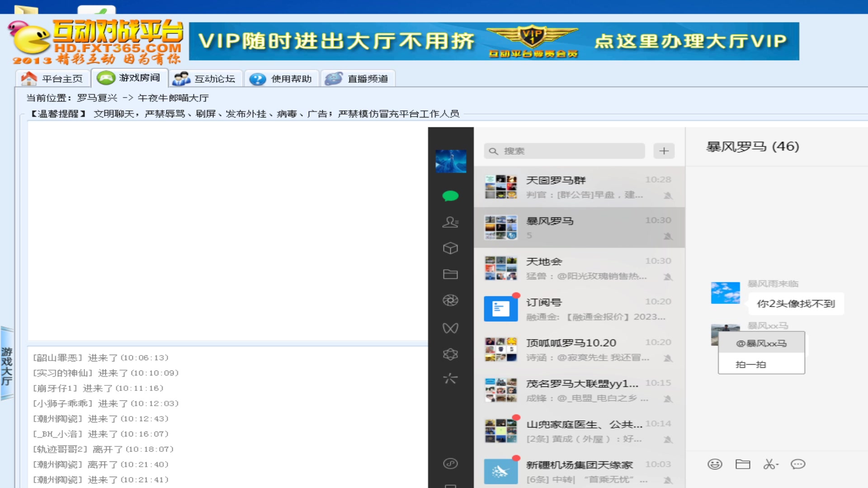Open the 使用帮助 tab
868x488 pixels.
[x=282, y=79]
